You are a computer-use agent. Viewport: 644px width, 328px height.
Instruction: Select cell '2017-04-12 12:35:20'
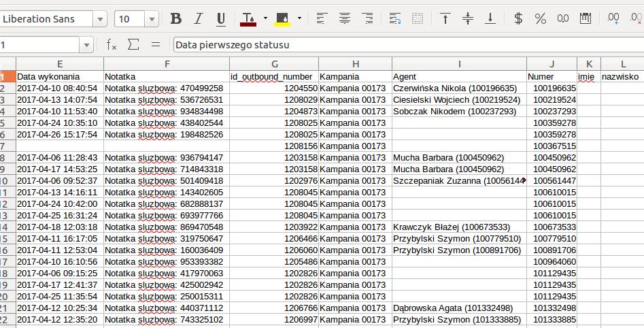(x=60, y=319)
